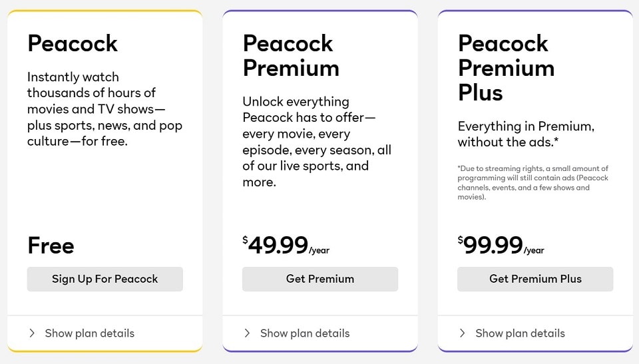This screenshot has width=639, height=364.
Task: Click the Sign Up For Peacock button
Action: [105, 279]
